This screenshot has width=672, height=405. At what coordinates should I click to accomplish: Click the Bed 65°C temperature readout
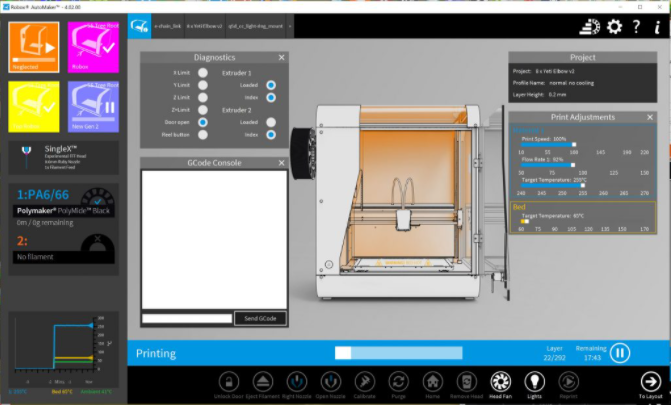[x=62, y=392]
